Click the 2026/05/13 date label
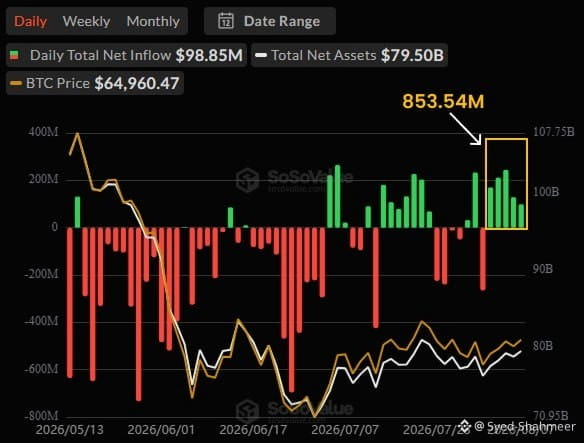The image size is (584, 443). [70, 430]
